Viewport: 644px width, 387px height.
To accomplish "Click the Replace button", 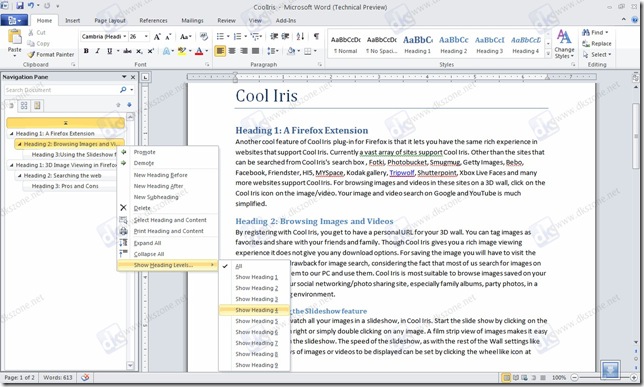I will [597, 44].
